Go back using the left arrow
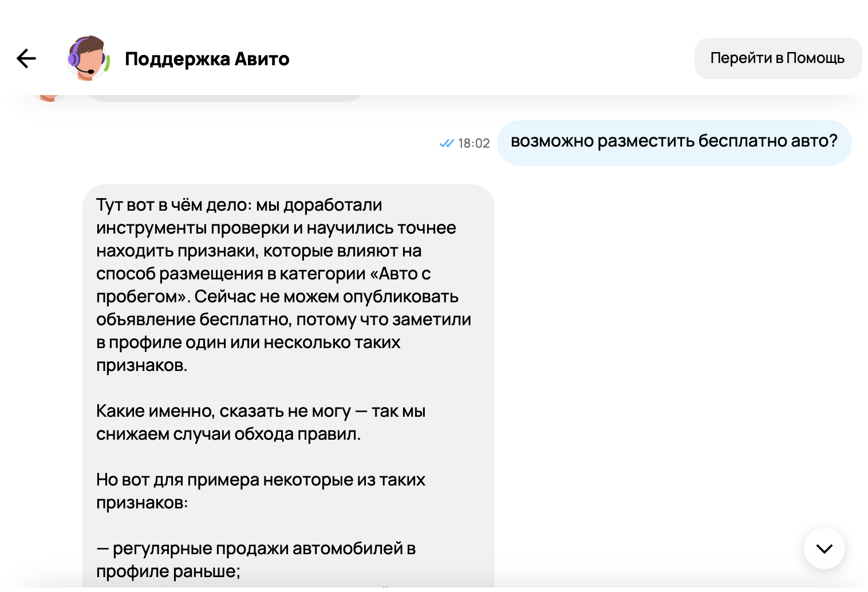The image size is (868, 592). pos(26,58)
